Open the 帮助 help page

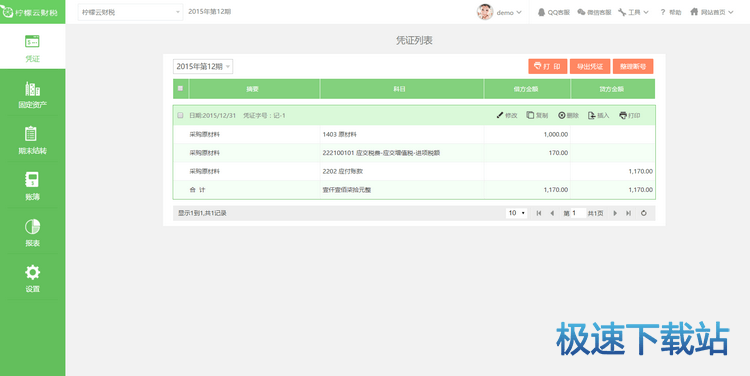671,12
